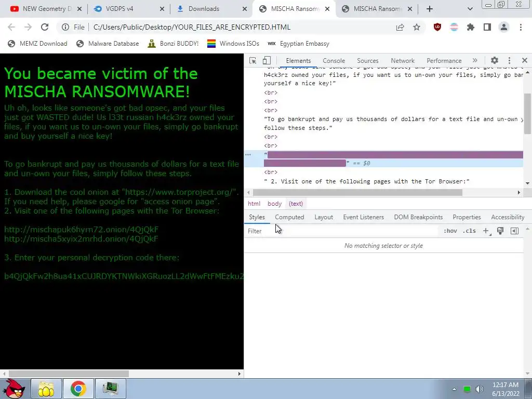This screenshot has width=532, height=399.
Task: Open the Malware Database bookmark
Action: click(108, 44)
